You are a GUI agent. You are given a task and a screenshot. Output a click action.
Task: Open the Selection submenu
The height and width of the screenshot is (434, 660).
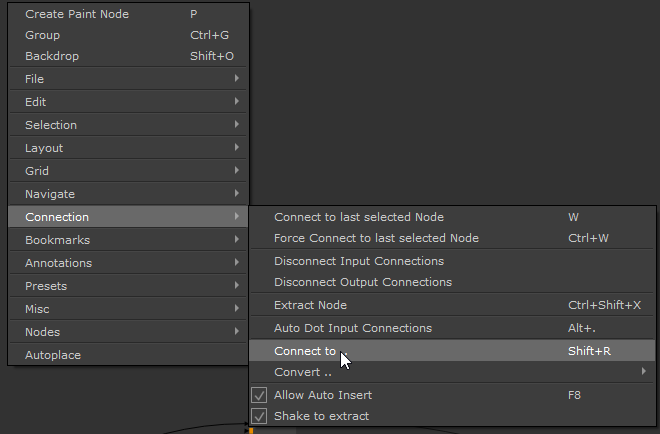[128, 125]
